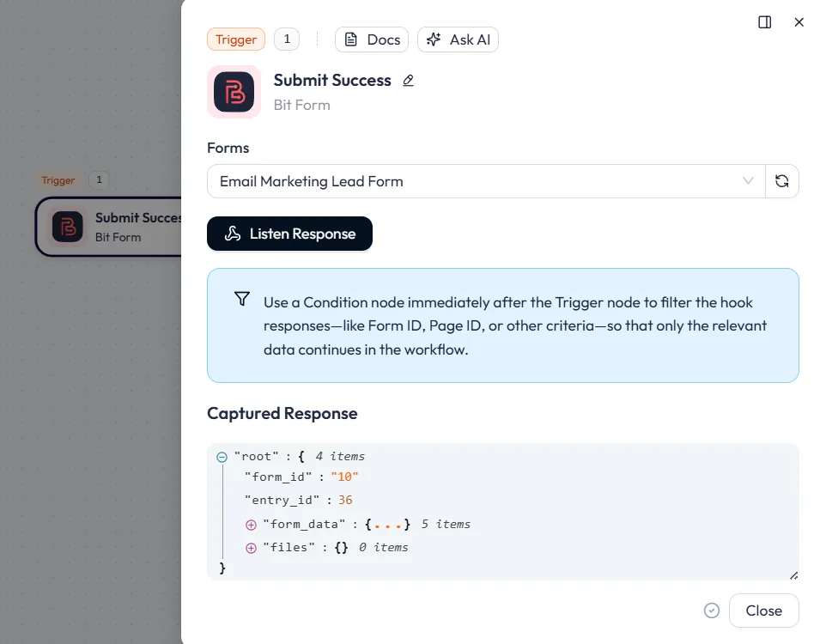Click the Bit Form logo in the panel

(x=234, y=92)
